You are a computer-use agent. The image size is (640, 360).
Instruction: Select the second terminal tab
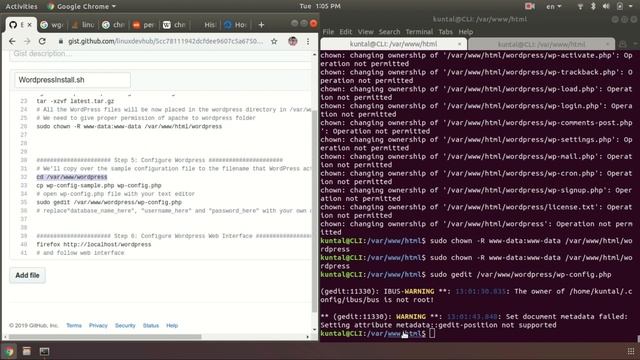[541, 44]
